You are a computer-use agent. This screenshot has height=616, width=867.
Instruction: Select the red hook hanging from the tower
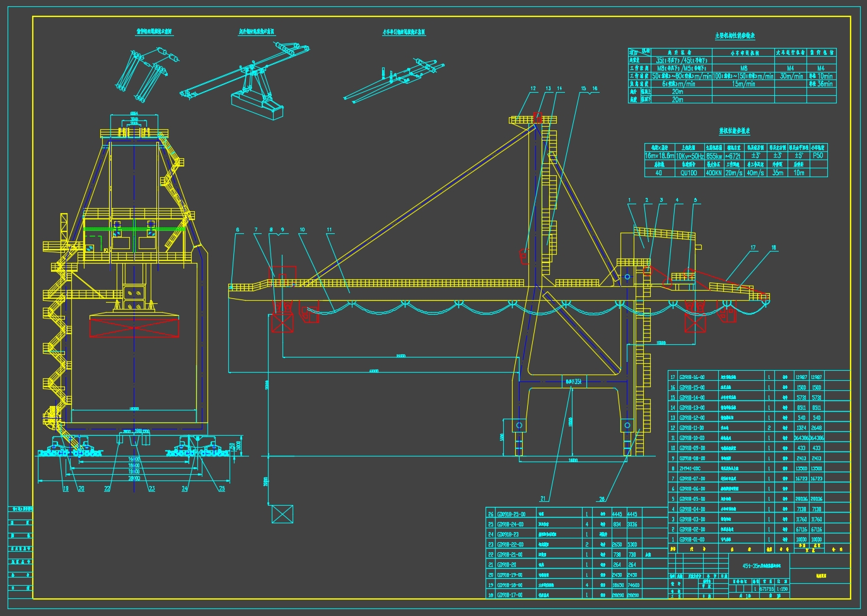tap(523, 257)
